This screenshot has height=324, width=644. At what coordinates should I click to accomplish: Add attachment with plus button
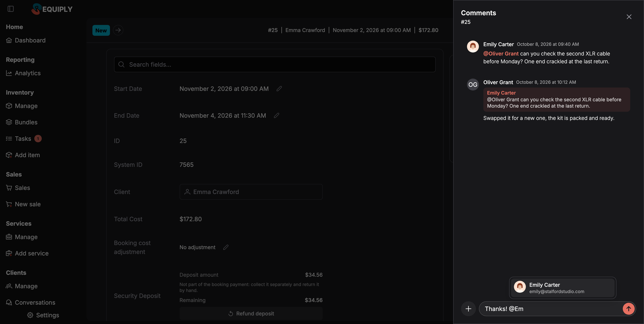pyautogui.click(x=468, y=309)
